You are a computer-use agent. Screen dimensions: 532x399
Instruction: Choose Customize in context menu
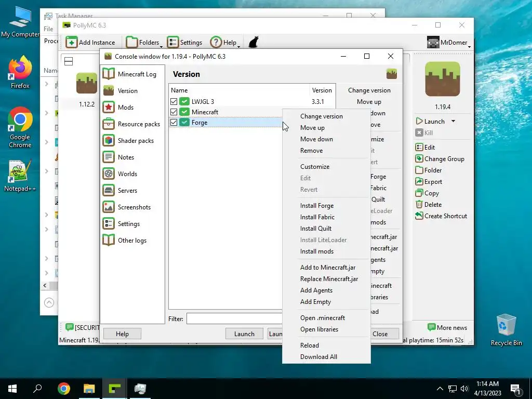314,167
